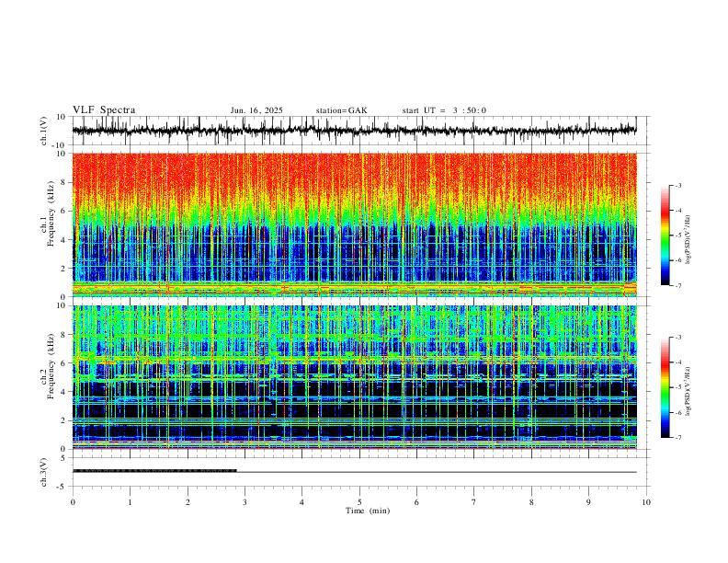728x563 pixels.
Task: Click the ch.2 "Frequency (kHz)" axis label
Action: click(51, 366)
